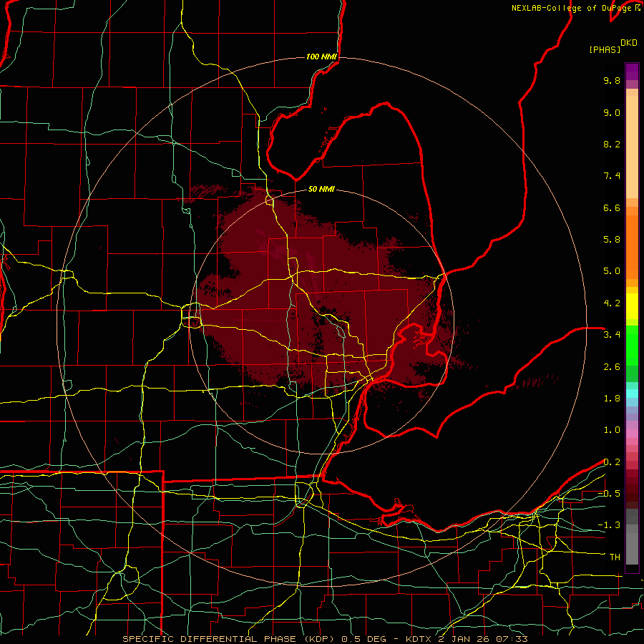Select the TH threshold legend label
The height and width of the screenshot is (644, 644).
615,557
